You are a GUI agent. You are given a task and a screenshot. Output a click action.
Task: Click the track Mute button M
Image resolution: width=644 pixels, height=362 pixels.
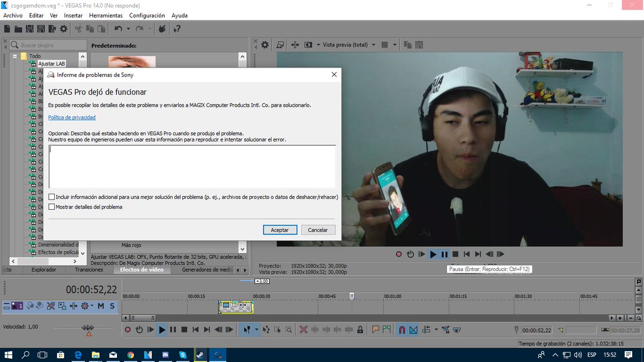(100, 306)
